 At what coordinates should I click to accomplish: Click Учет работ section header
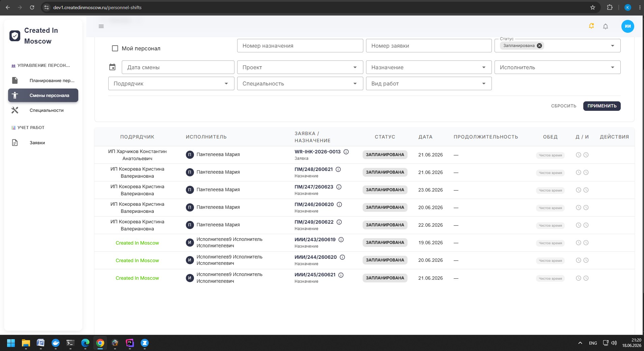coord(28,128)
